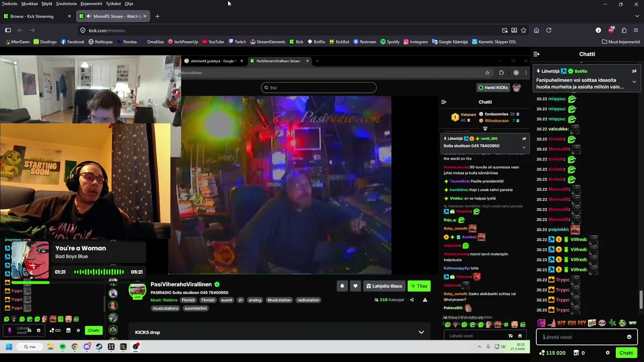Open the Windows Start menu
The image size is (644, 362).
(x=9, y=346)
